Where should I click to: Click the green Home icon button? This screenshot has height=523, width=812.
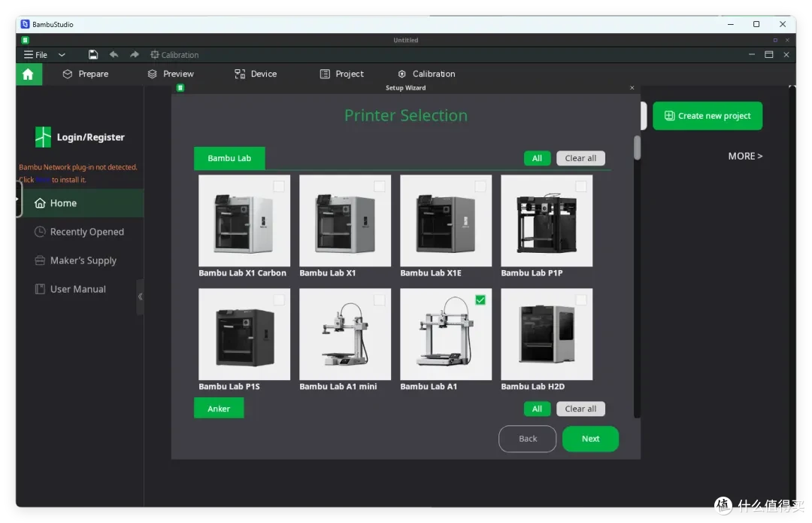click(29, 74)
